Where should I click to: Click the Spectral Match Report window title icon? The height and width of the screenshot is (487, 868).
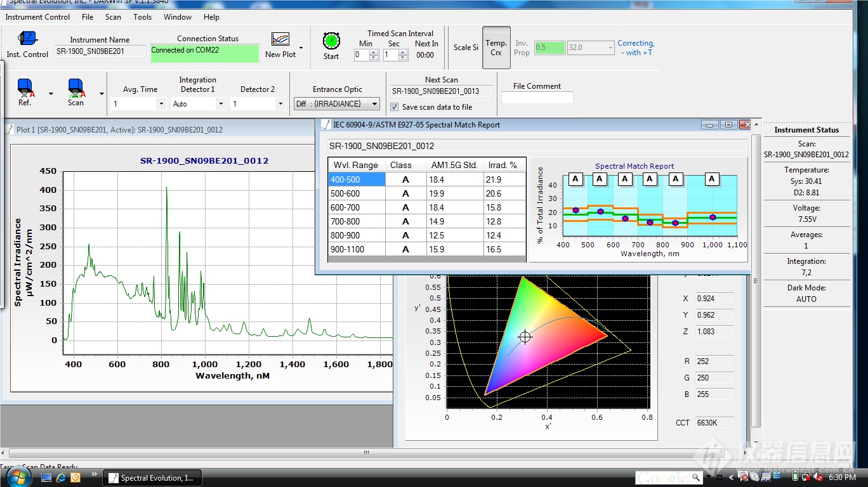(x=325, y=125)
